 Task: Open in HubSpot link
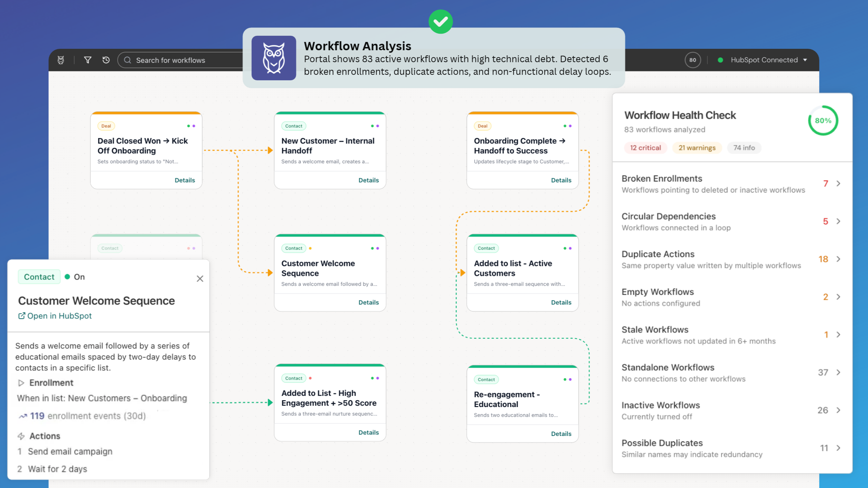55,316
